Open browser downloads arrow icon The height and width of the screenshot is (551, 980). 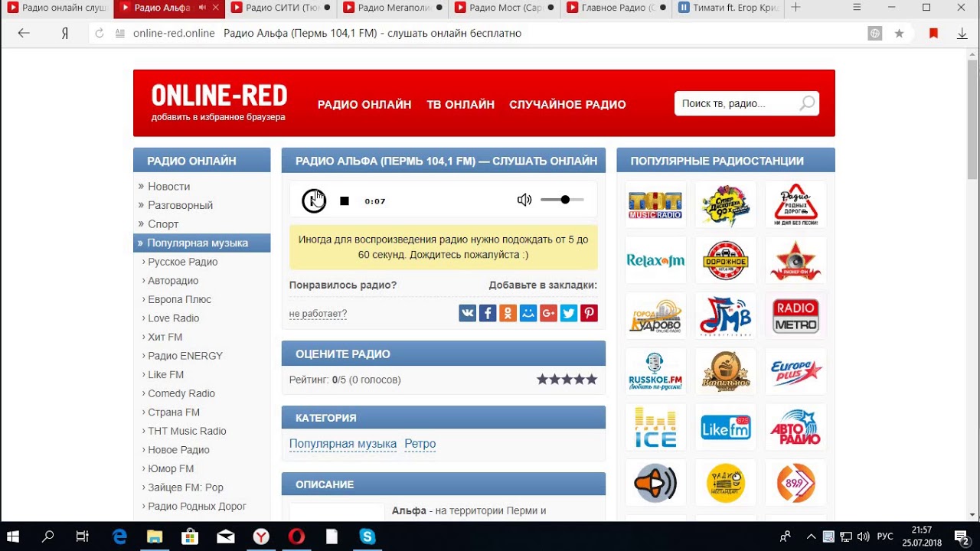pyautogui.click(x=962, y=34)
